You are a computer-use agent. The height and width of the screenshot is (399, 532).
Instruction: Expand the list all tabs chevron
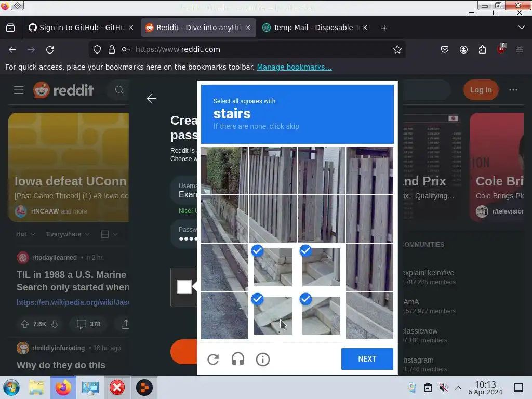coord(522,28)
